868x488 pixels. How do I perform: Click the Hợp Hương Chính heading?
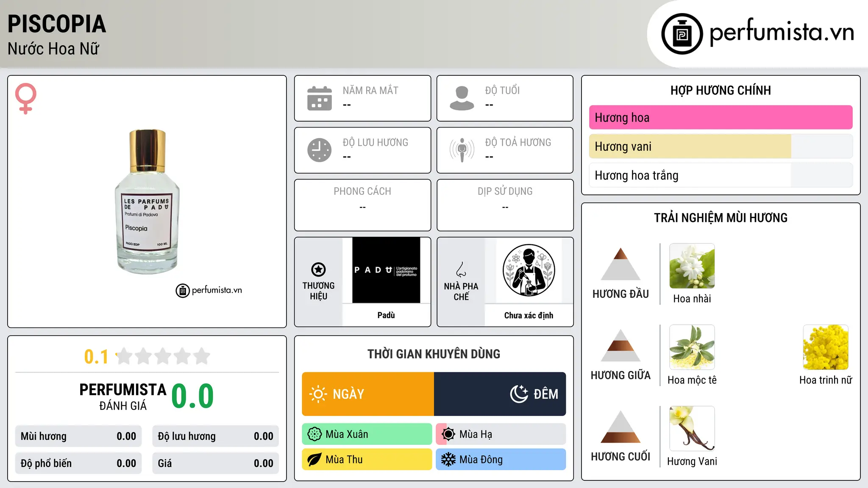point(721,90)
